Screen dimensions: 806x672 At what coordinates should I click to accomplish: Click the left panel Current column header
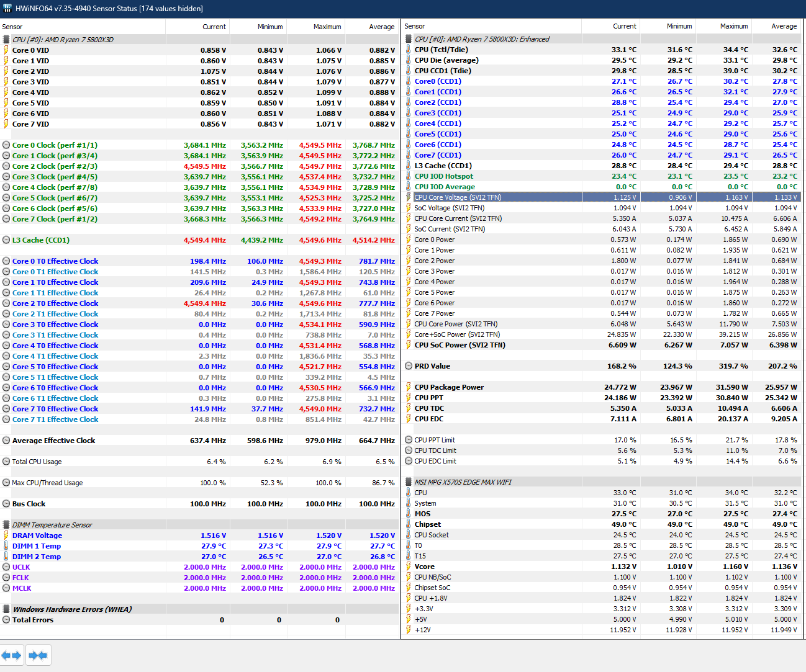point(198,27)
